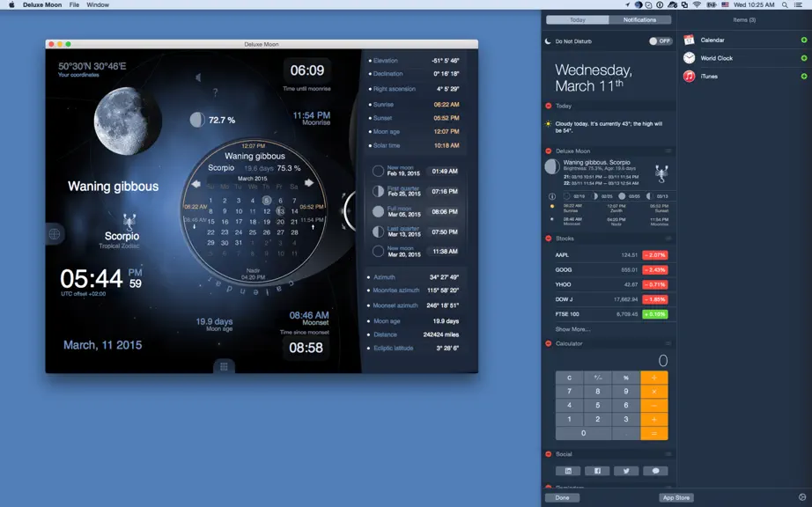Open Spotlight search in the menu bar
812x507 pixels.
[x=785, y=4]
